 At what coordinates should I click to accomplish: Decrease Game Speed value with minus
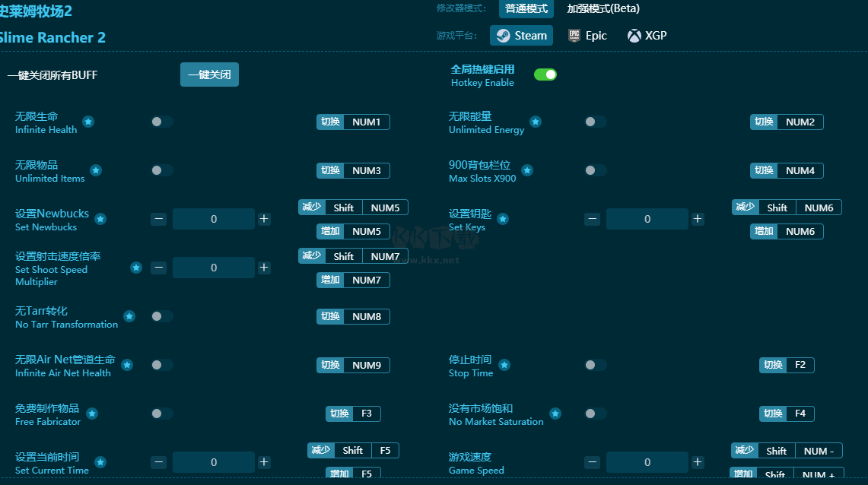coord(593,462)
